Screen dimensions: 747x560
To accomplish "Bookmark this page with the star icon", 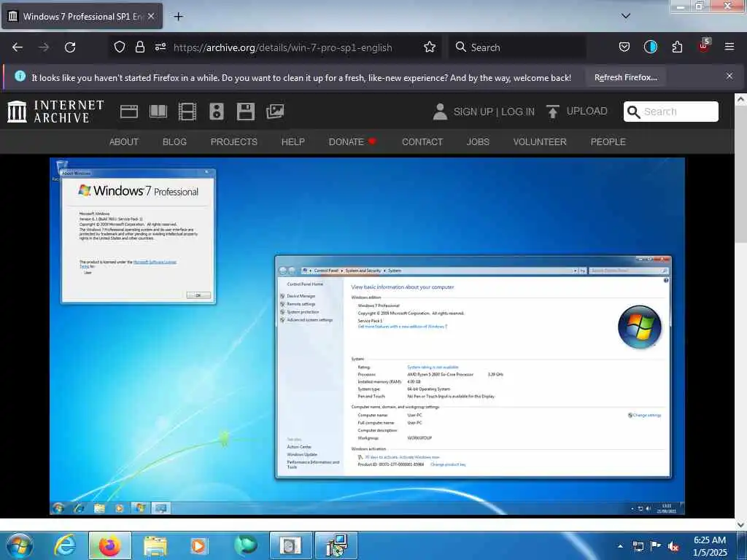I will pyautogui.click(x=430, y=47).
